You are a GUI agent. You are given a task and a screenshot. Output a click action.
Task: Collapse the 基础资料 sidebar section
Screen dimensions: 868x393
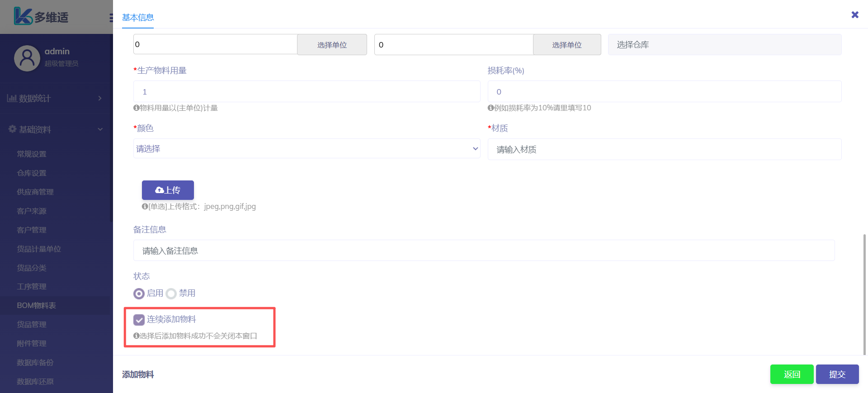point(100,129)
